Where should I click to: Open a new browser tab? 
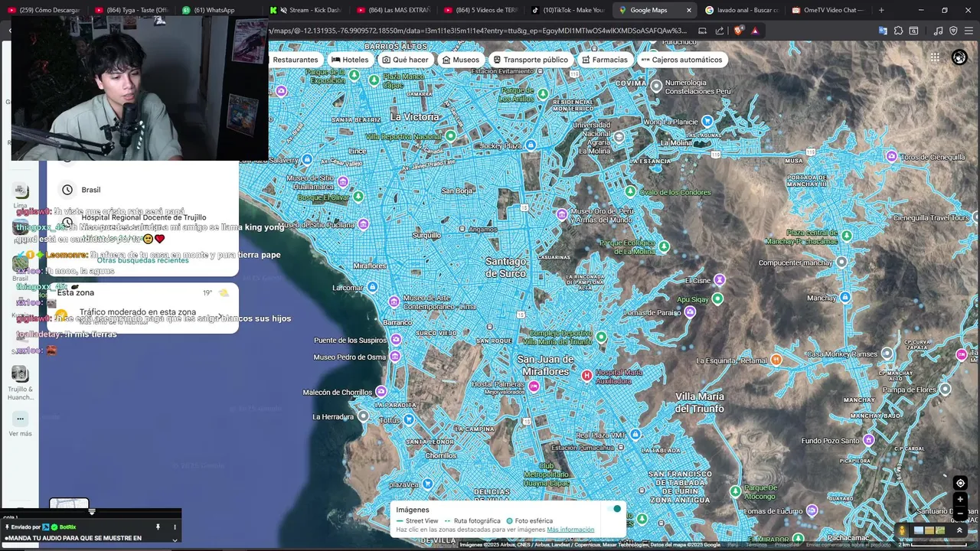[881, 10]
